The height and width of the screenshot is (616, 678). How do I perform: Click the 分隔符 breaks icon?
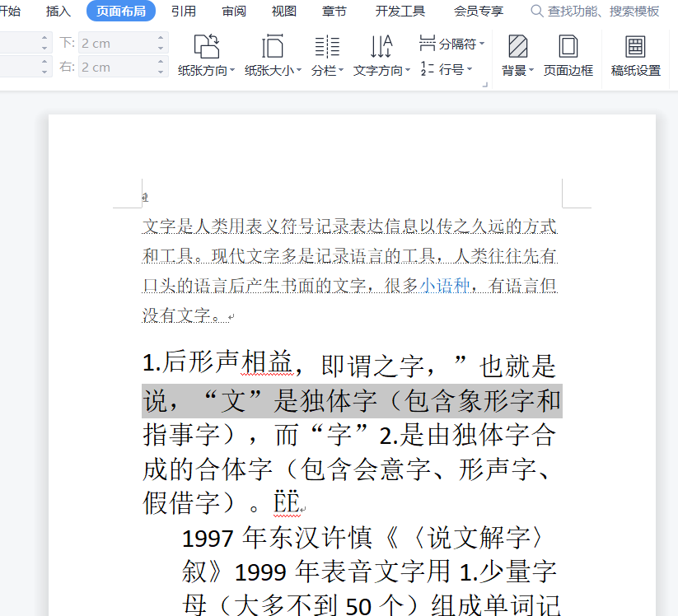click(428, 43)
